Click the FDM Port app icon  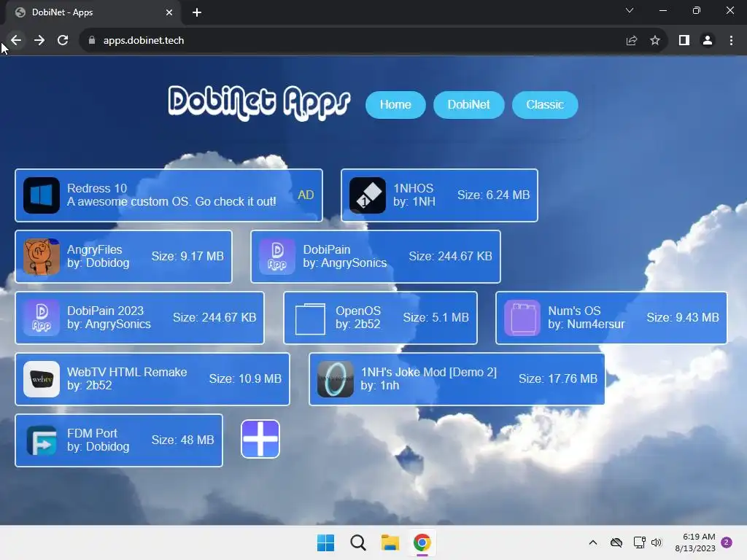42,440
